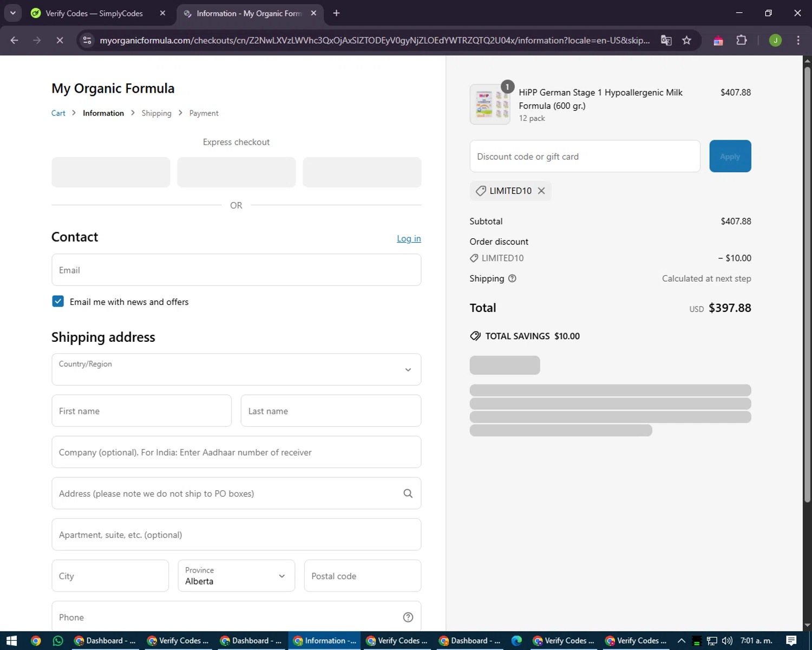Focus the First name field
Screen dimensions: 812x650
tap(141, 411)
